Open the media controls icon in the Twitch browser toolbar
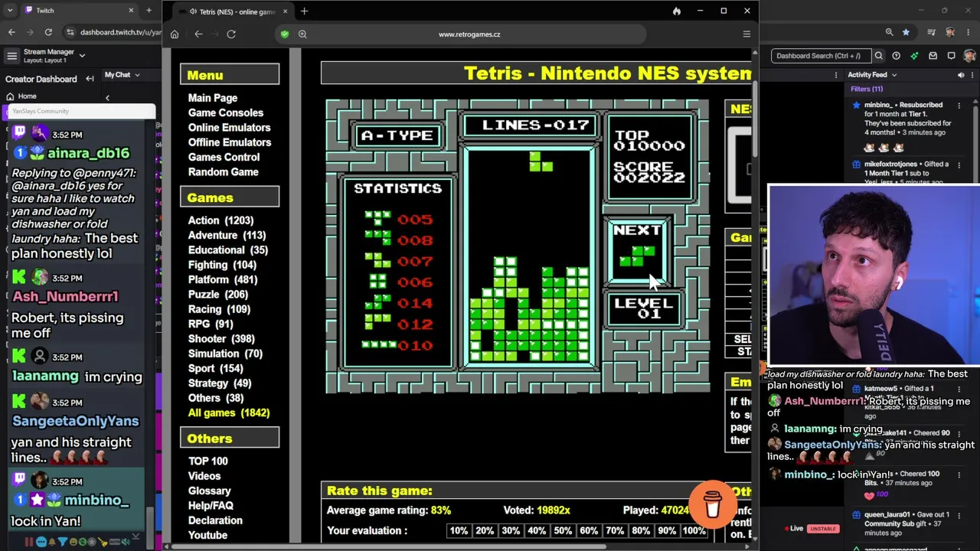Image resolution: width=980 pixels, height=551 pixels. click(932, 32)
